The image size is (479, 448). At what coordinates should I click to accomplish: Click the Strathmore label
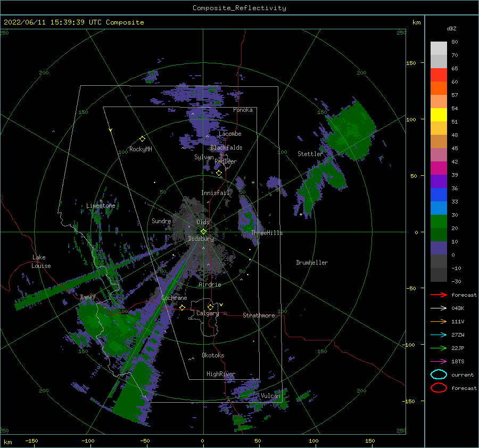pyautogui.click(x=259, y=315)
